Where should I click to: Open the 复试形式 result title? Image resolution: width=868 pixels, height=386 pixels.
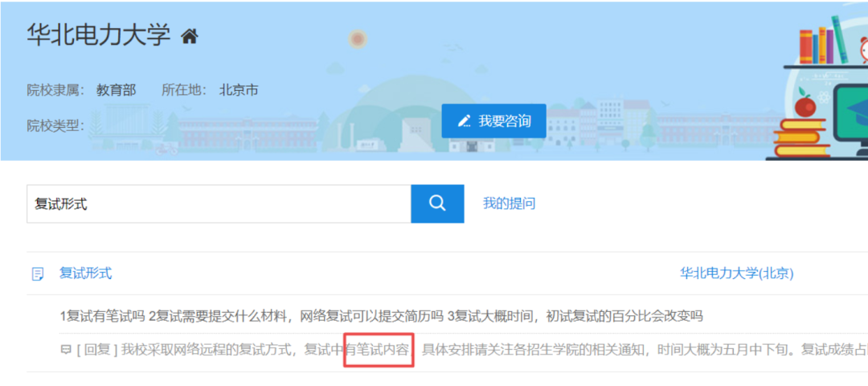pyautogui.click(x=86, y=273)
